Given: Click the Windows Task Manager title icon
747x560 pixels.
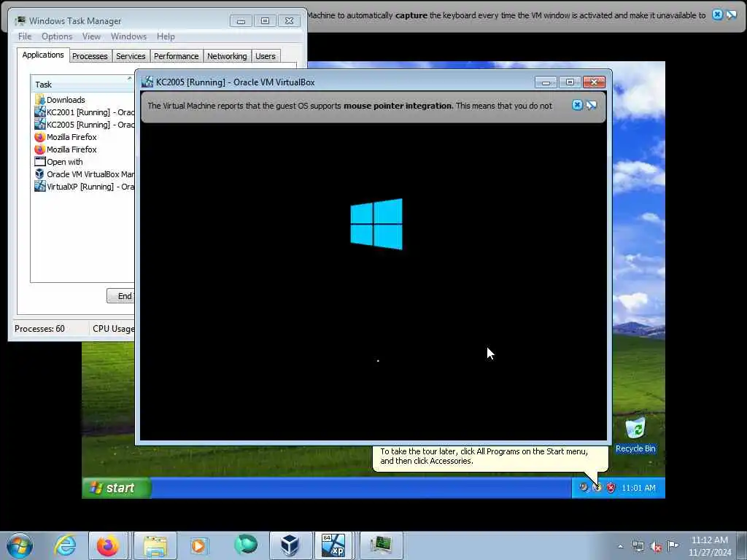Looking at the screenshot, I should point(20,21).
